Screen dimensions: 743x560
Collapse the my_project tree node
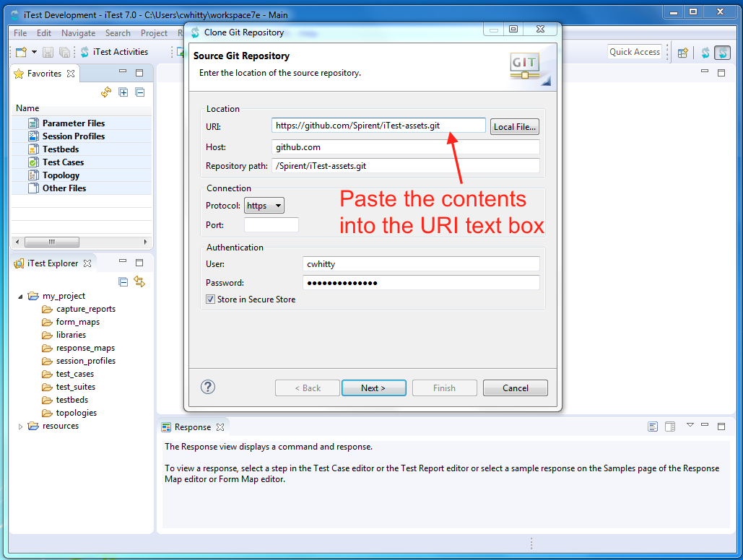click(20, 297)
